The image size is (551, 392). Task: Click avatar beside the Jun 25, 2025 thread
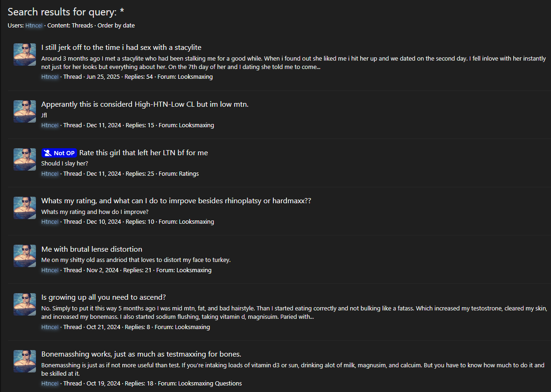[x=25, y=55]
